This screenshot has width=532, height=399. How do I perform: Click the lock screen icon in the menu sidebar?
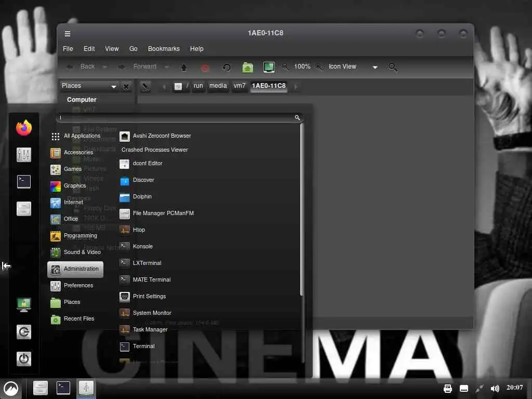[x=24, y=304]
